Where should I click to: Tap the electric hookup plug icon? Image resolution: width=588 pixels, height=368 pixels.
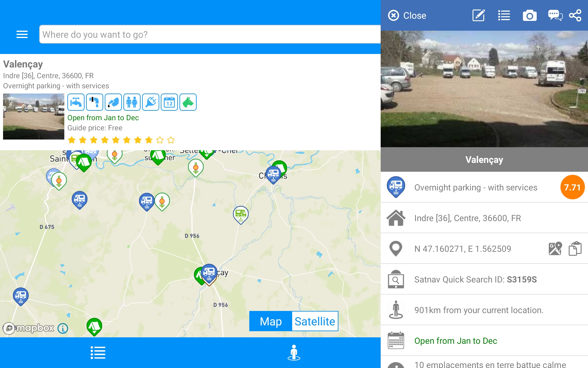[151, 102]
